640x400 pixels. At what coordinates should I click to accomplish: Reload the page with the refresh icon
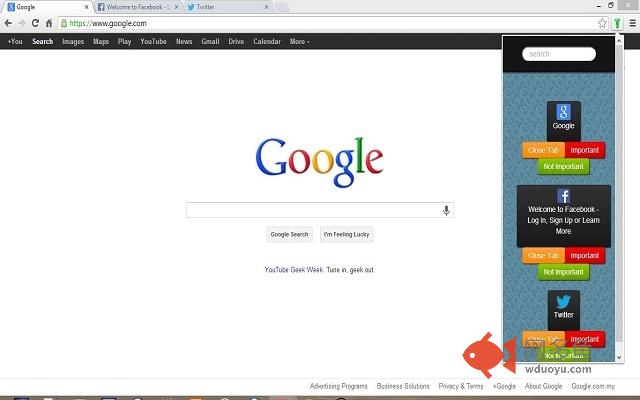[36, 23]
